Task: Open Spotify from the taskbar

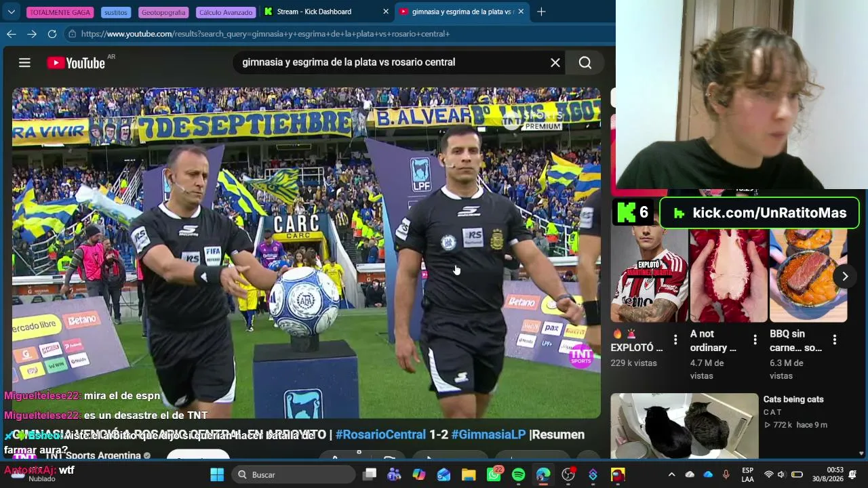Action: pos(518,474)
